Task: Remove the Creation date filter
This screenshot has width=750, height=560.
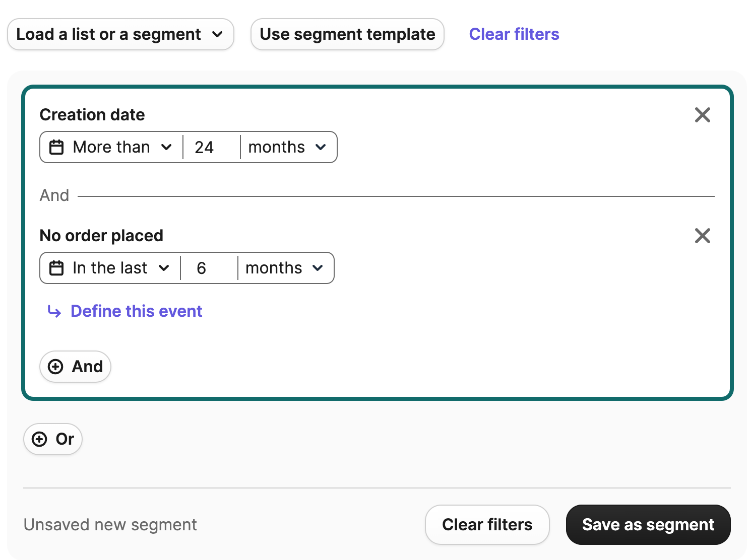Action: click(x=702, y=115)
